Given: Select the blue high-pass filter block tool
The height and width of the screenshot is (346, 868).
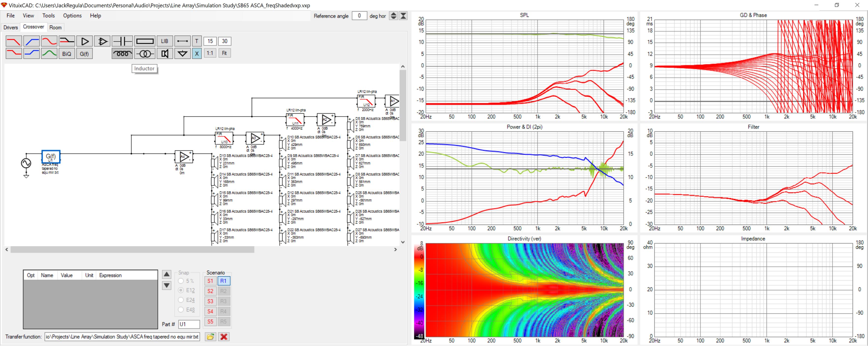Looking at the screenshot, I should point(31,41).
